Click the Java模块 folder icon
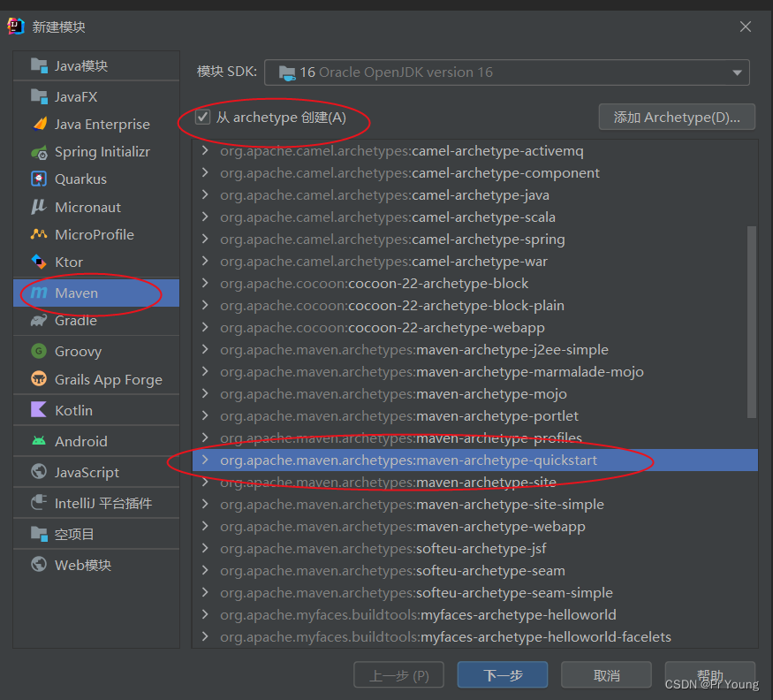 (39, 65)
